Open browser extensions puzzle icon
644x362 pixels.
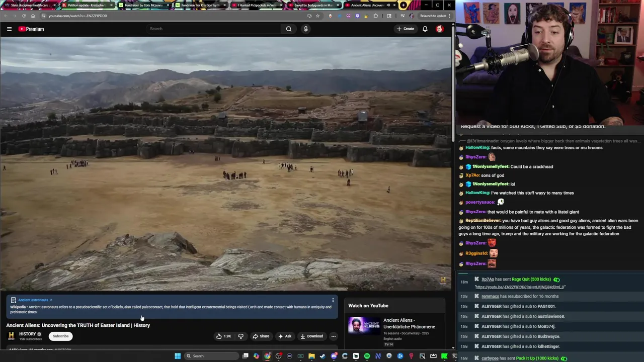pyautogui.click(x=375, y=16)
